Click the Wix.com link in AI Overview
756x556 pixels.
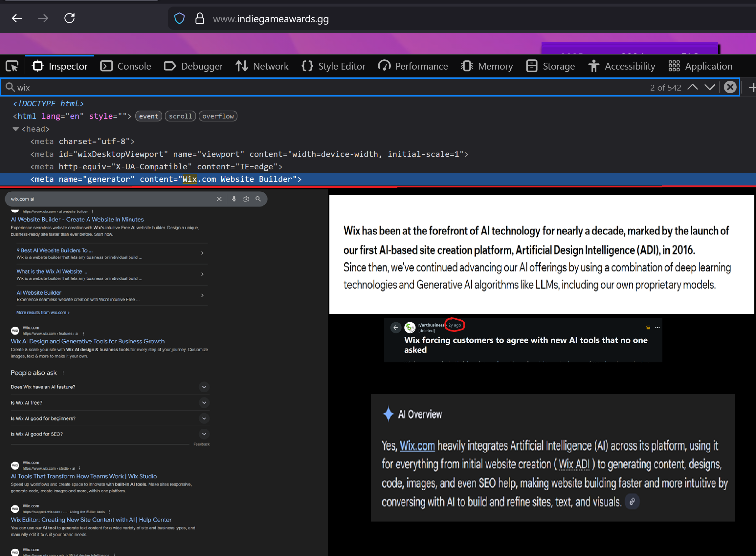(x=417, y=446)
